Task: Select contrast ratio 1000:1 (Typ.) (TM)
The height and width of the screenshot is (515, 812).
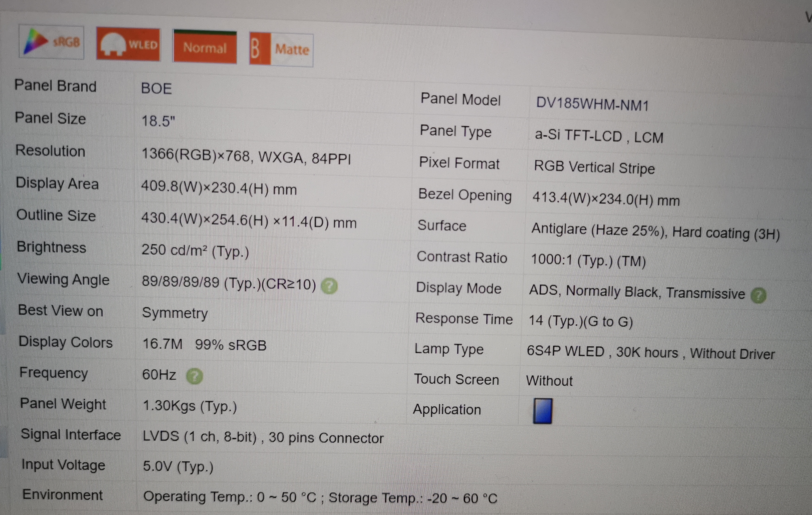Action: [x=588, y=260]
